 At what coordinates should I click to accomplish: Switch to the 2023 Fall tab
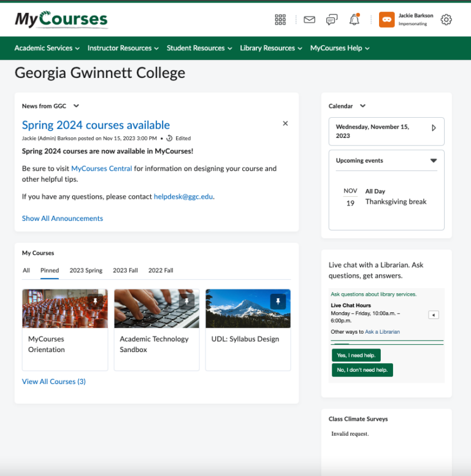[125, 270]
